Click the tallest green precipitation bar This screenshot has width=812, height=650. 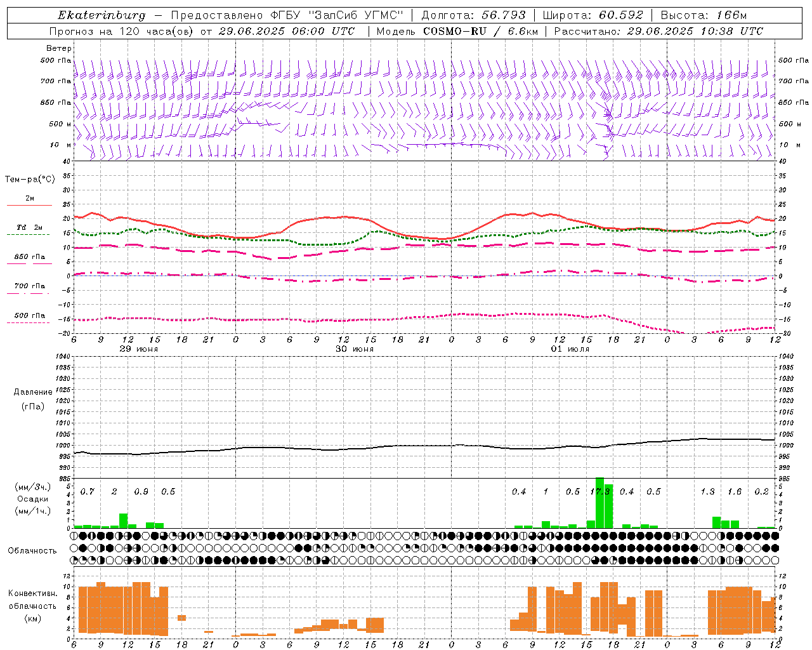pos(599,503)
